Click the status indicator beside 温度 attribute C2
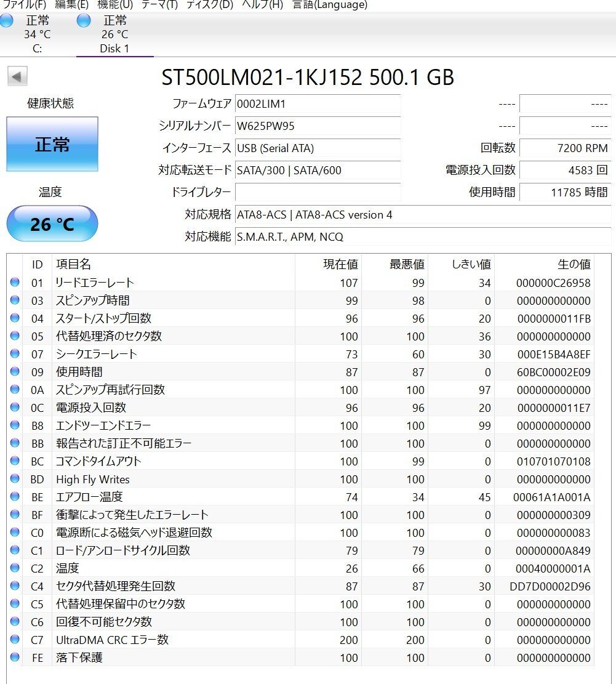The height and width of the screenshot is (684, 616). pyautogui.click(x=15, y=568)
